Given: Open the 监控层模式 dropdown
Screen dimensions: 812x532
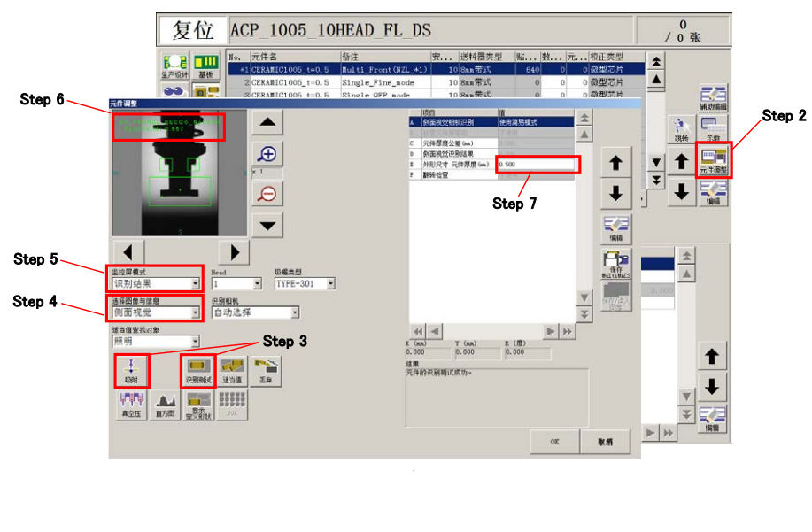Looking at the screenshot, I should pos(195,284).
